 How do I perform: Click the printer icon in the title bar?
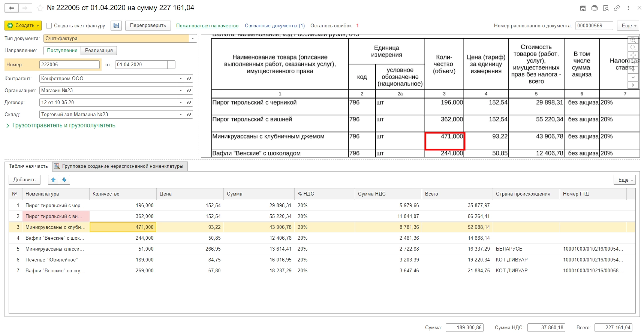click(594, 8)
